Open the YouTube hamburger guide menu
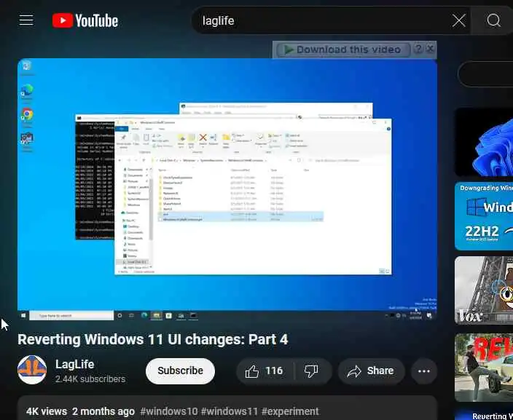Viewport: 513px width, 420px height. (x=26, y=20)
